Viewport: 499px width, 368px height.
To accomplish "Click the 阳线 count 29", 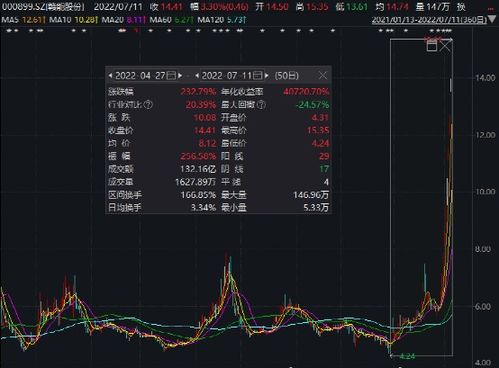I will click(324, 156).
